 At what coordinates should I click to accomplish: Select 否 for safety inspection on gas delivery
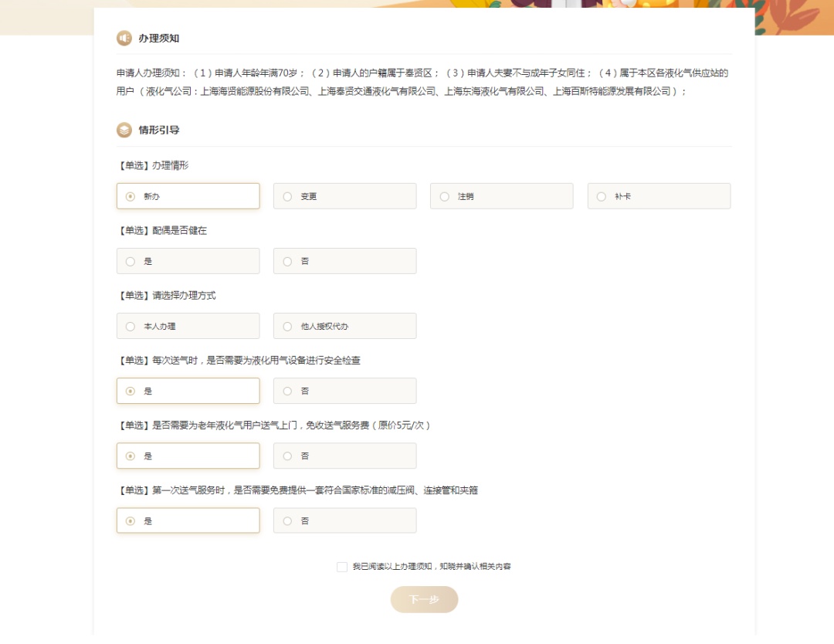click(x=344, y=391)
